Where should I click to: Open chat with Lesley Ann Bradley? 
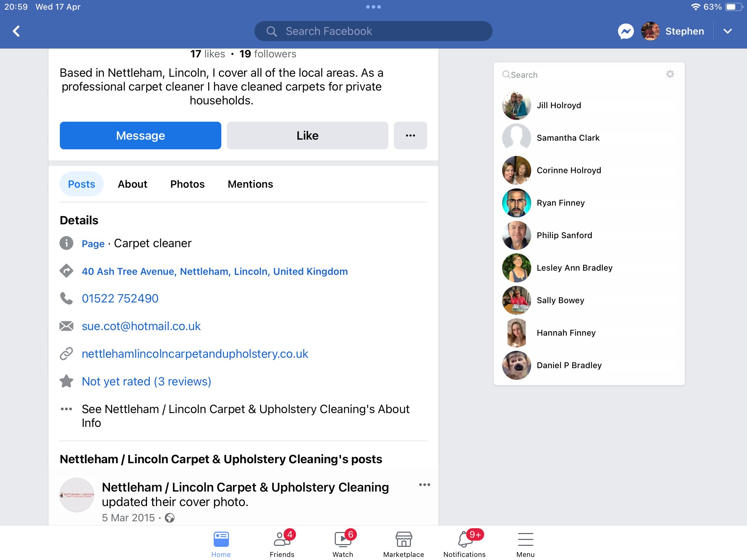[589, 268]
